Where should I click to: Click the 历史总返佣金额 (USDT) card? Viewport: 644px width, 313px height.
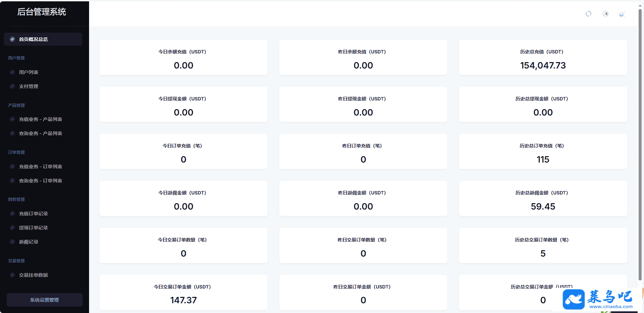pos(543,198)
